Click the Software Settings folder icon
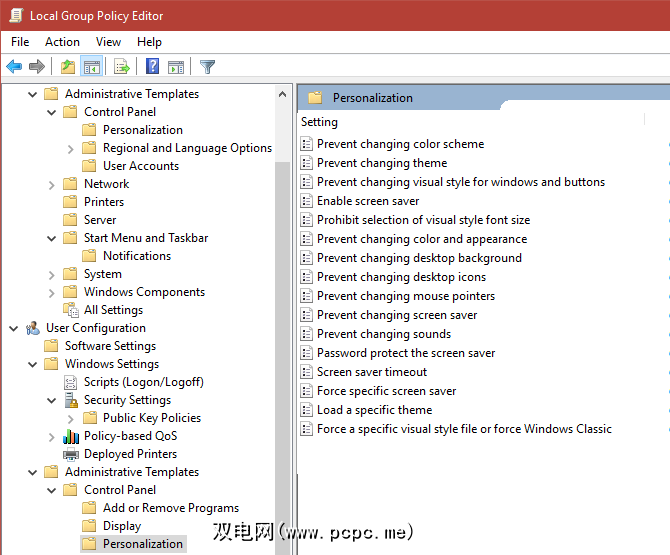The height and width of the screenshot is (555, 670). click(x=51, y=346)
